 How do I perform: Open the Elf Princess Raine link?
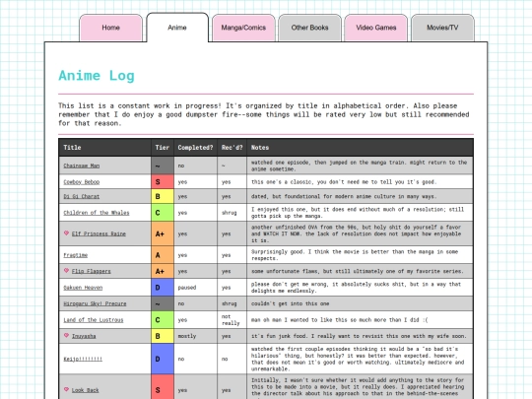coord(99,233)
